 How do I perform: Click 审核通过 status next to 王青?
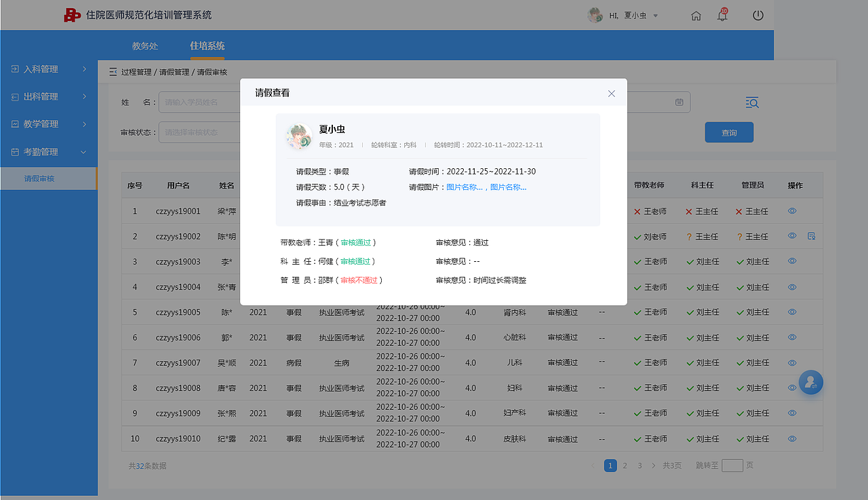(x=355, y=242)
